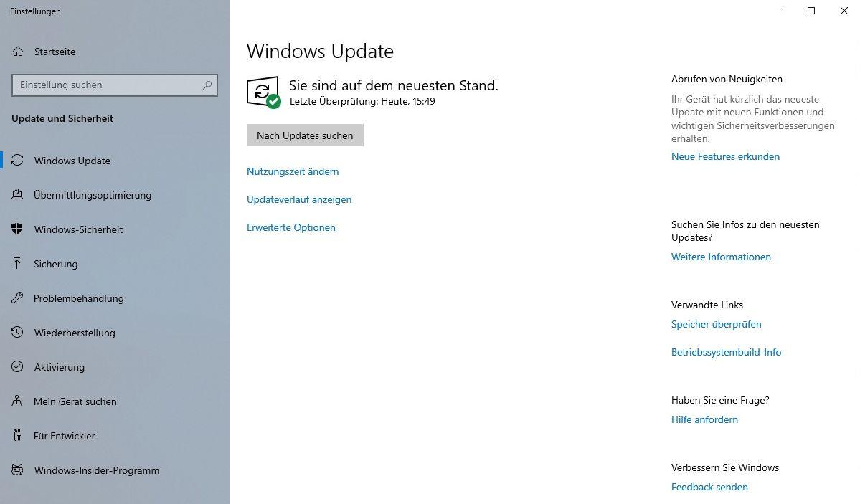Open Speicher überprüfen link

pos(717,324)
